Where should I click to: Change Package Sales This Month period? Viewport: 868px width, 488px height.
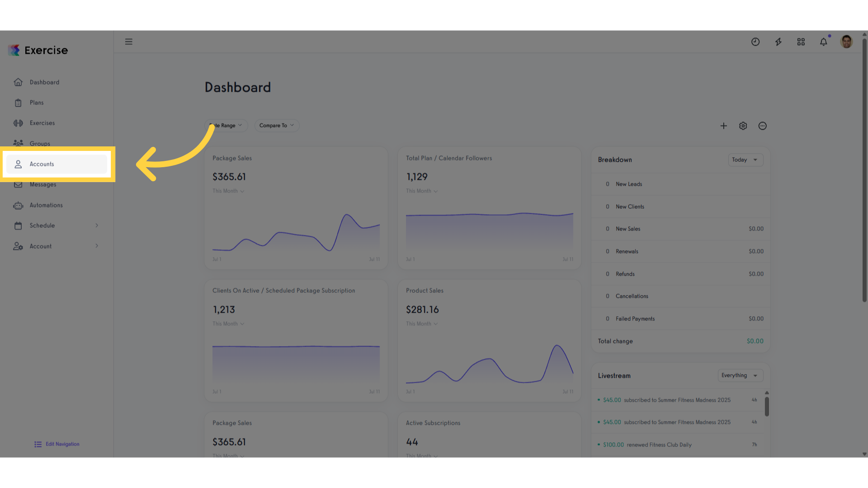click(228, 191)
